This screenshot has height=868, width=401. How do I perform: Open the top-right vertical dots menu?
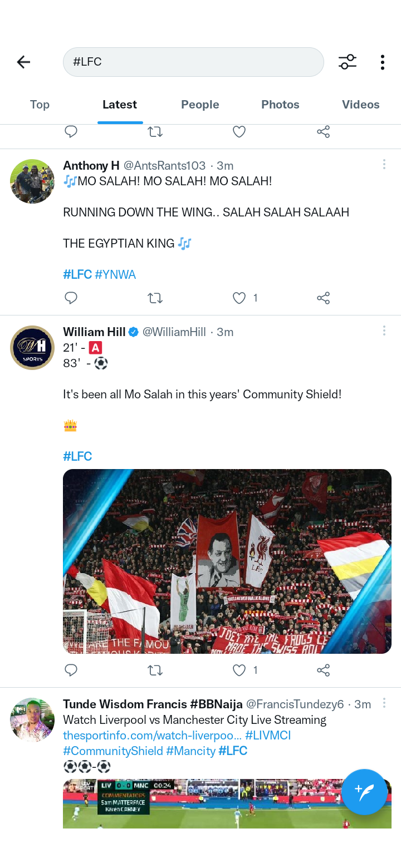(383, 62)
